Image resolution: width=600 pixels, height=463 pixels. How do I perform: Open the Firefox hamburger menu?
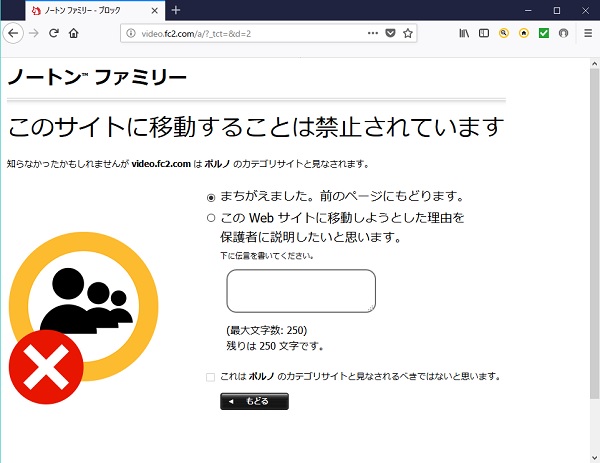tap(588, 33)
